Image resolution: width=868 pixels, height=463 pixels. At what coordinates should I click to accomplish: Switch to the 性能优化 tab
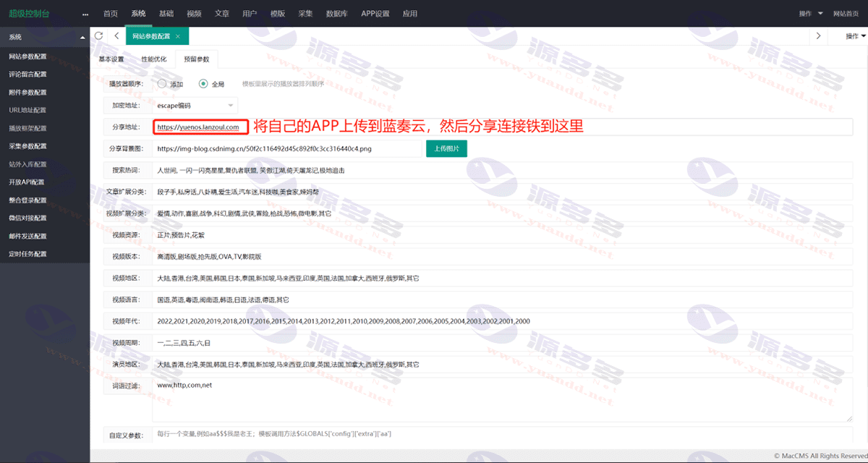click(154, 59)
